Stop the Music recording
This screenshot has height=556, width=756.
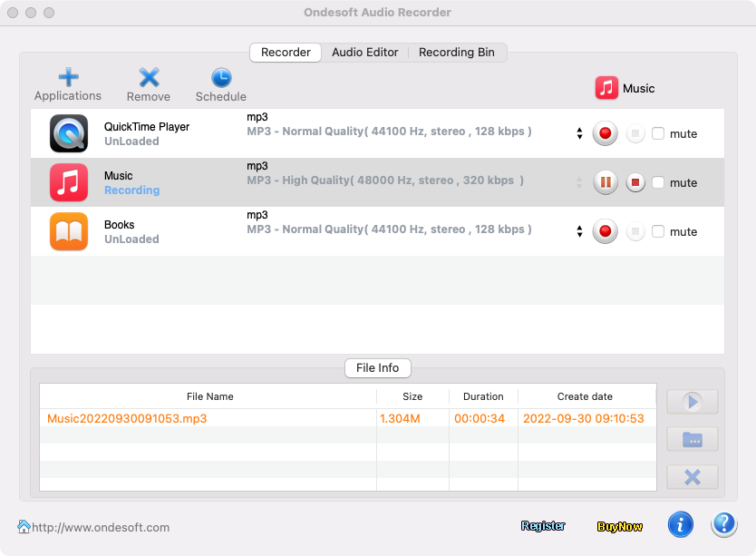pyautogui.click(x=635, y=182)
